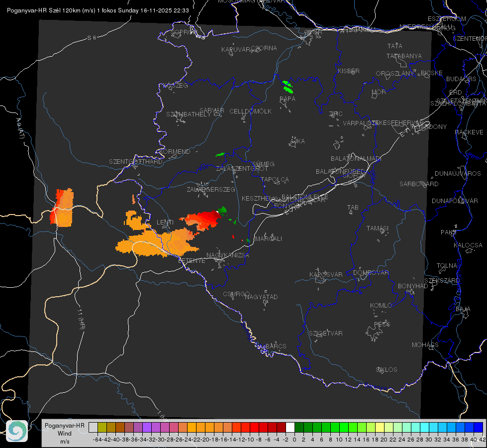487x448 pixels.
Task: Click the KALOCSA city label
Action: [x=468, y=245]
